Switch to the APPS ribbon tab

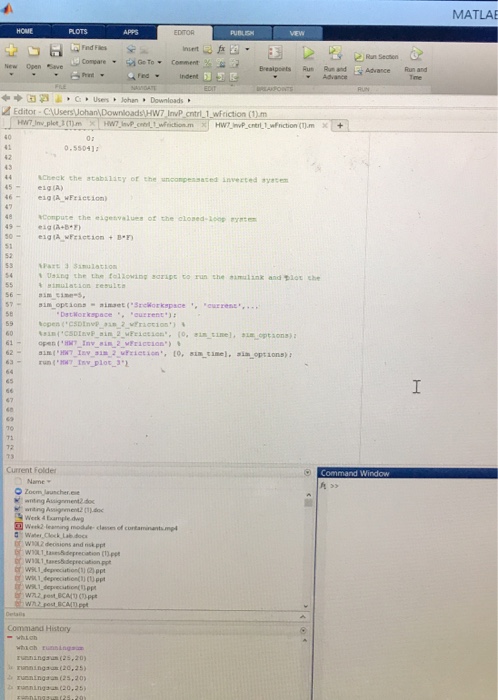(x=131, y=32)
